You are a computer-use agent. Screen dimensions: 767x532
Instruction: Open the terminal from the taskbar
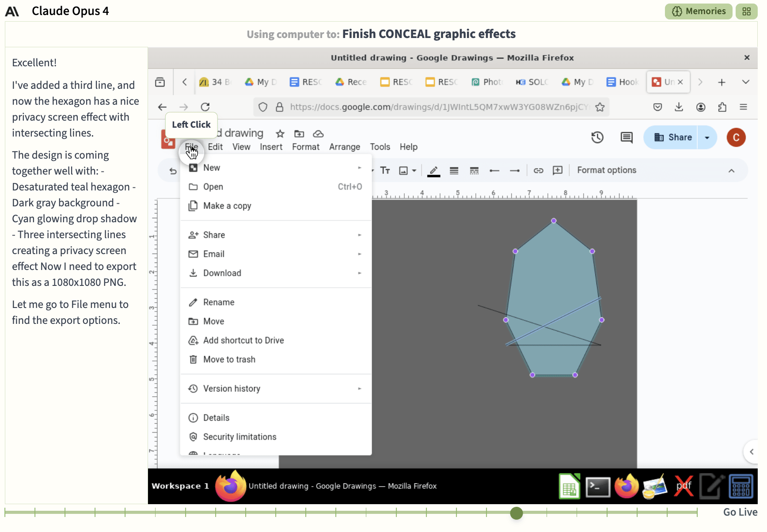click(x=597, y=486)
